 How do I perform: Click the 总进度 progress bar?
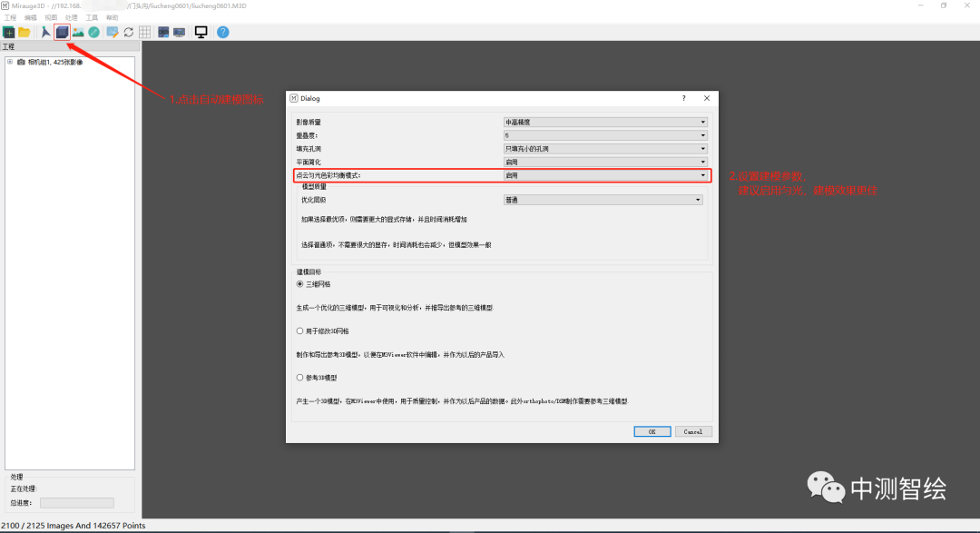(76, 503)
